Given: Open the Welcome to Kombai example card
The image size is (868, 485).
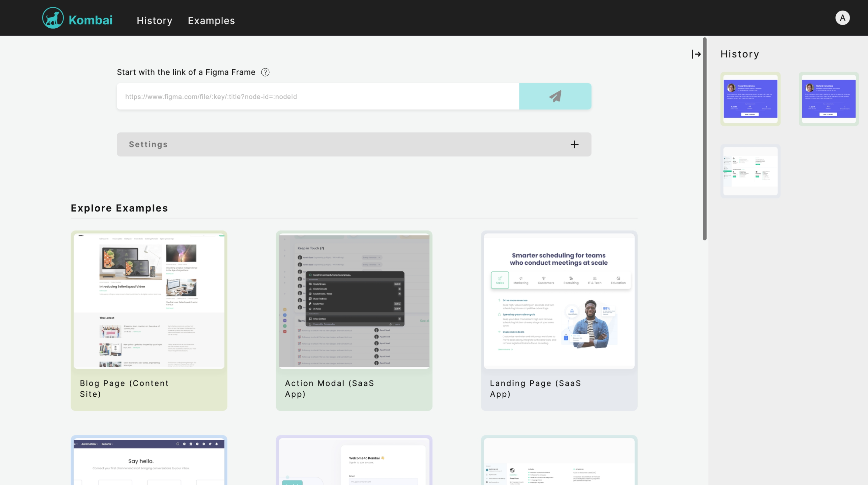Looking at the screenshot, I should (x=354, y=460).
